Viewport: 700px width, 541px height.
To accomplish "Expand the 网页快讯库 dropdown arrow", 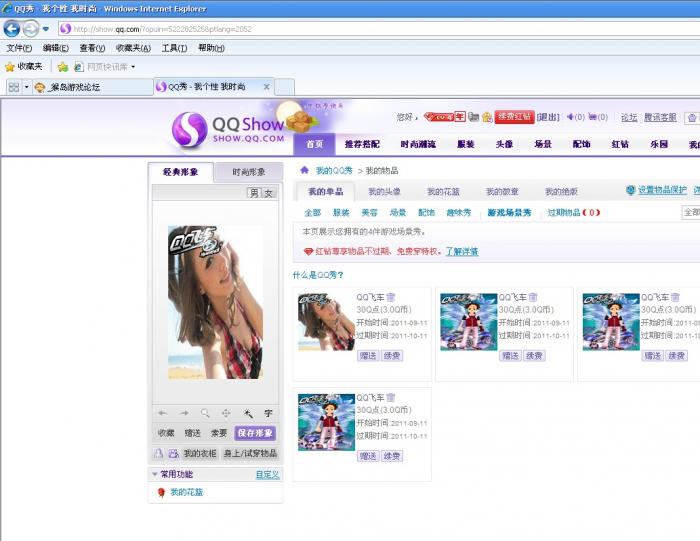I will pyautogui.click(x=133, y=67).
